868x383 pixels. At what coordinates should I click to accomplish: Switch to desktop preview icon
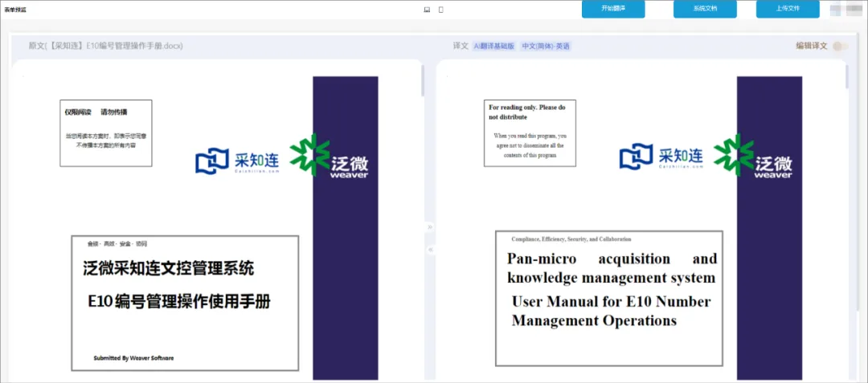(x=427, y=10)
